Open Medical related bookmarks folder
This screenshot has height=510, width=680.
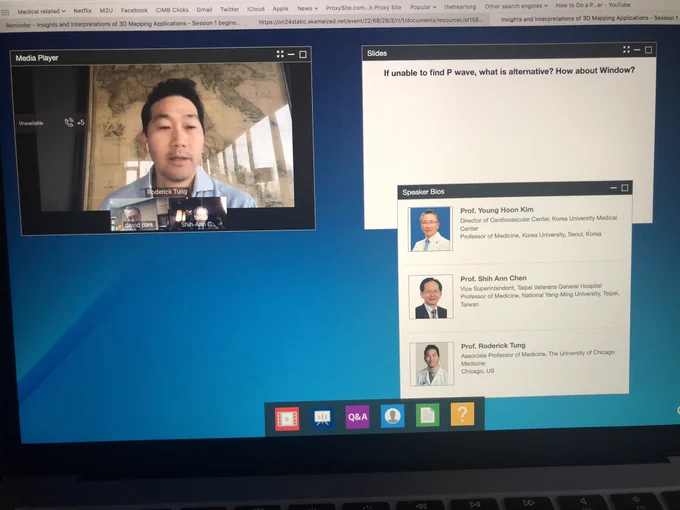[x=41, y=11]
